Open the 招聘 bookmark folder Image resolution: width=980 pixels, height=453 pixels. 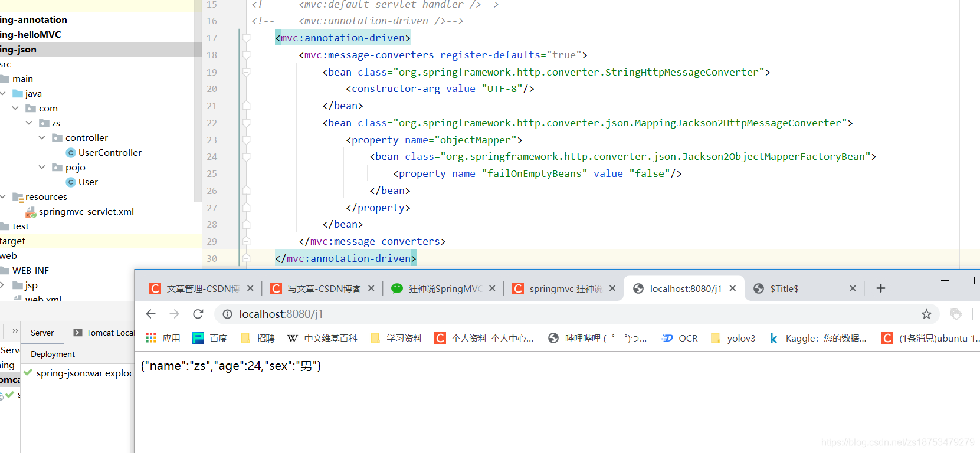(x=257, y=338)
